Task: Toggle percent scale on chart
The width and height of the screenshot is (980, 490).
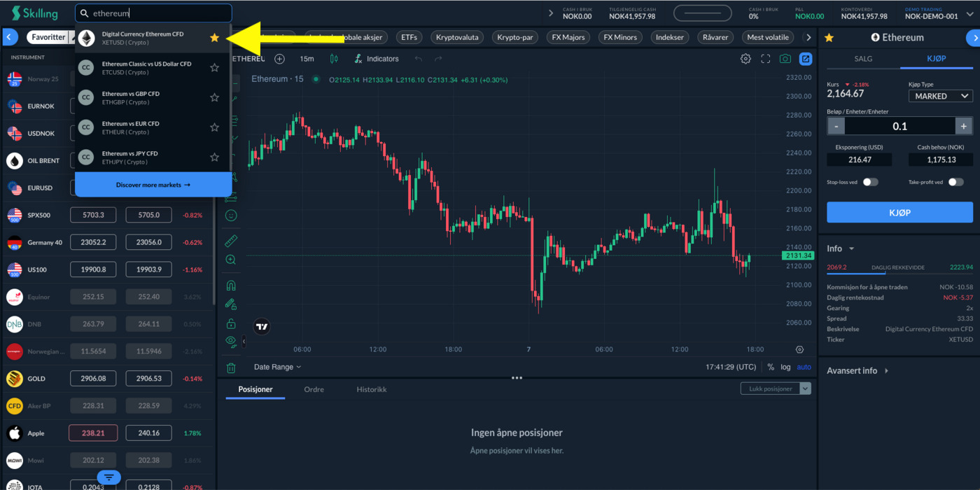Action: [x=771, y=367]
